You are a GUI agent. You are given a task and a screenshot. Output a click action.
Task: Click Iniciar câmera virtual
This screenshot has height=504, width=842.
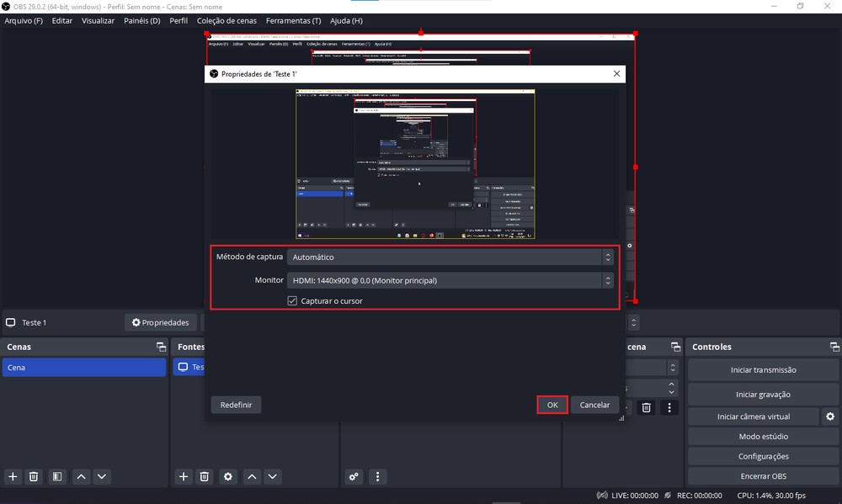[x=754, y=416]
